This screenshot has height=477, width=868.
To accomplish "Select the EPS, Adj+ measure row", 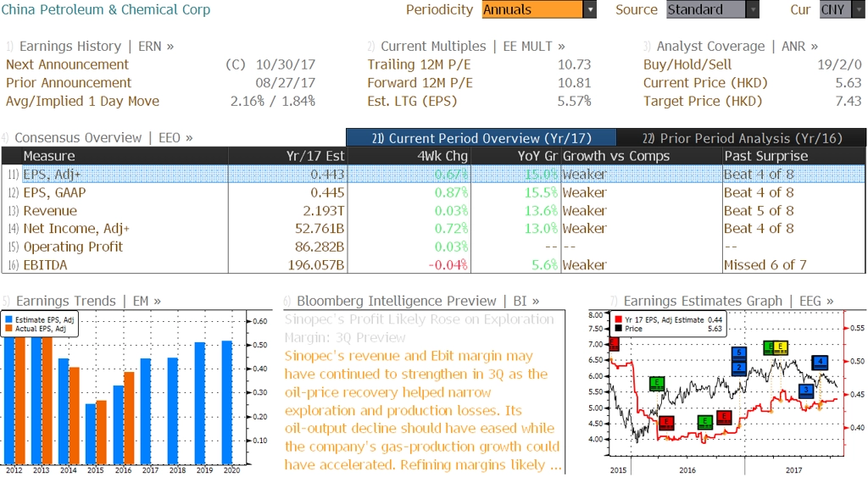I will (x=433, y=175).
